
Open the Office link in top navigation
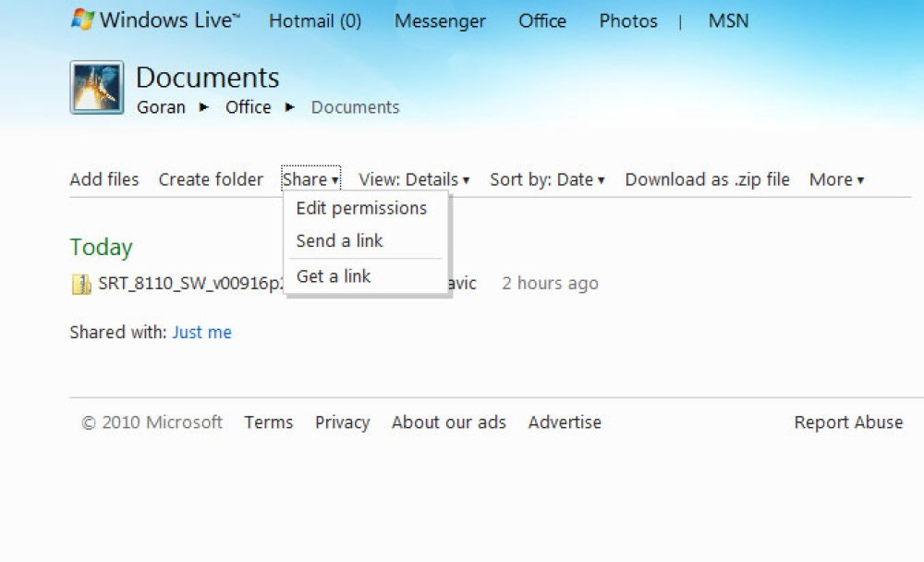(542, 21)
